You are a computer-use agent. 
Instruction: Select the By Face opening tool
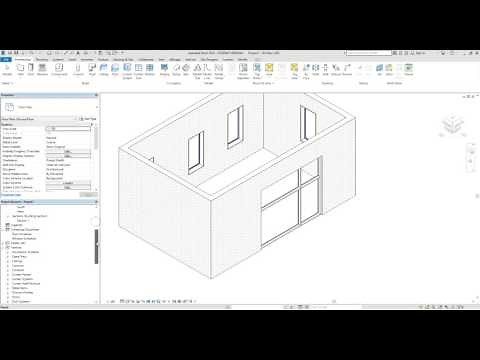tap(306, 71)
